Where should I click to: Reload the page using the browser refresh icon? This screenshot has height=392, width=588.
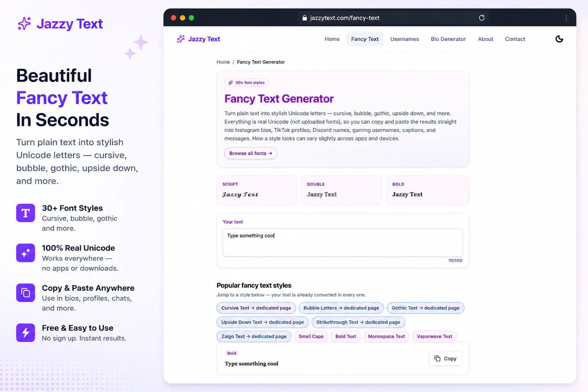point(481,18)
